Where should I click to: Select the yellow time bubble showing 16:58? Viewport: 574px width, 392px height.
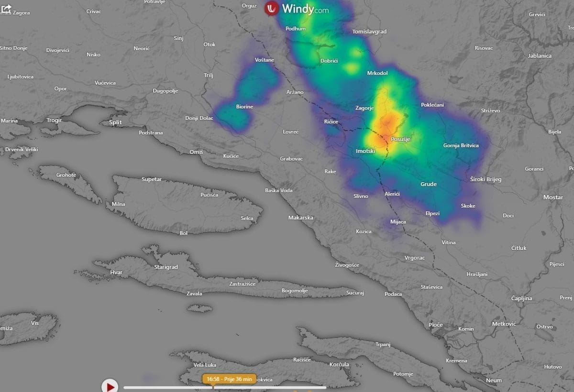click(230, 379)
